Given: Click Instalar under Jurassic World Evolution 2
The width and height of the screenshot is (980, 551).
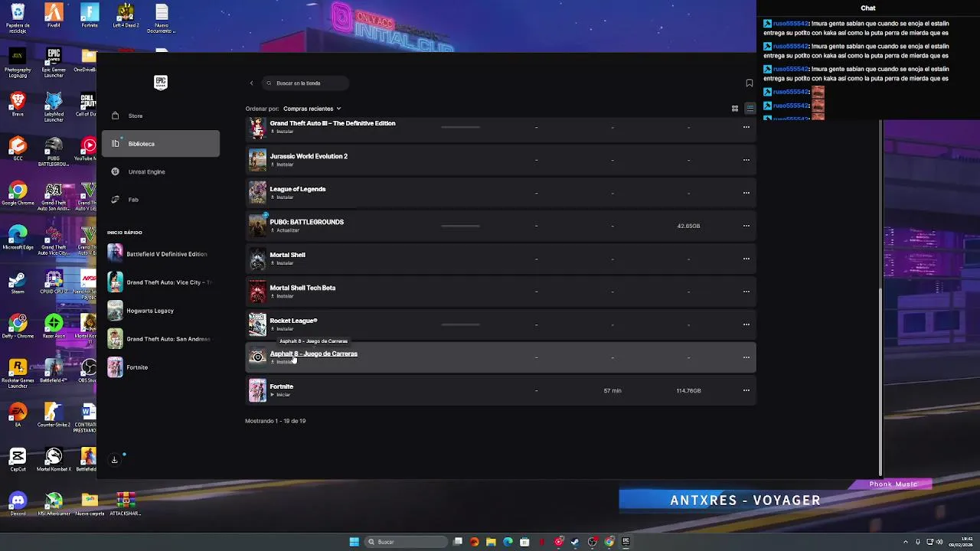Looking at the screenshot, I should click(282, 165).
